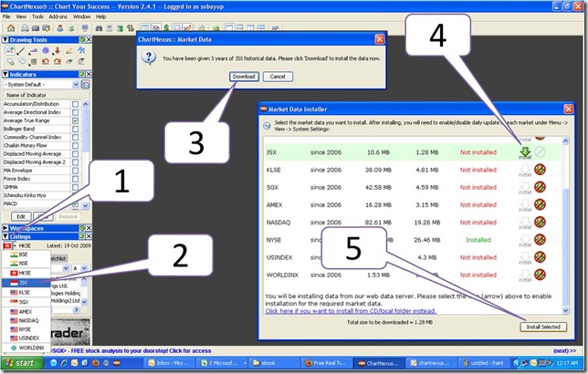Image resolution: width=588 pixels, height=374 pixels.
Task: Enable the Bollinger Band indicator checkbox
Action: [76, 129]
